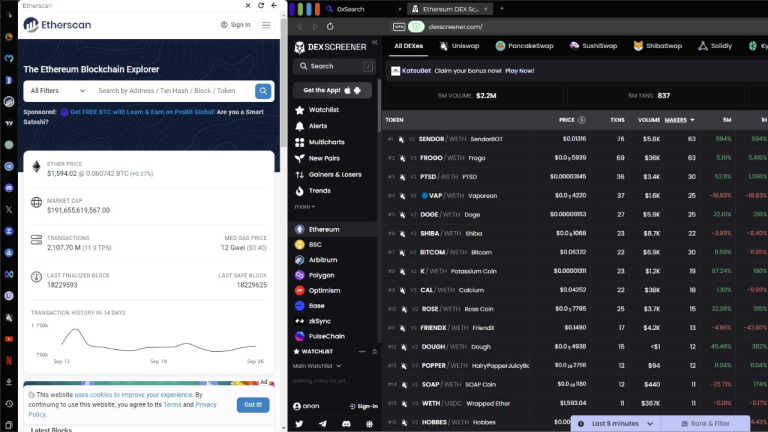Sort by MAKERS column arrow
This screenshot has height=432, width=768.
692,120
